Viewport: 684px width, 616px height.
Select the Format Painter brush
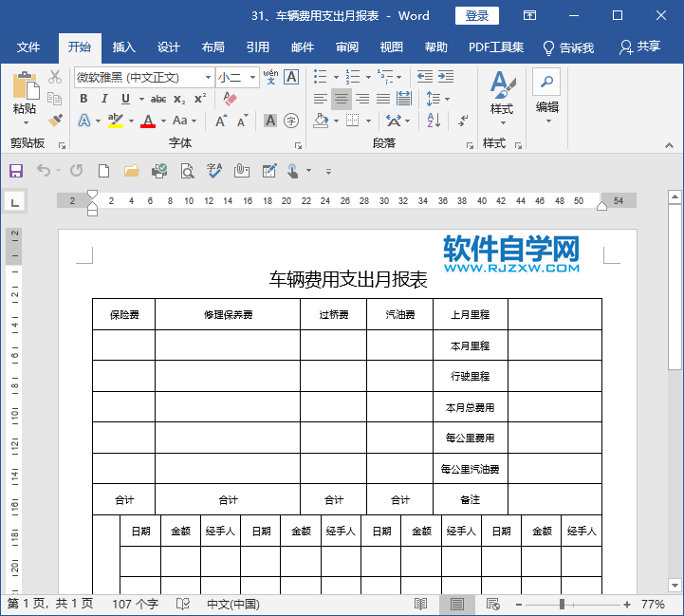click(55, 120)
